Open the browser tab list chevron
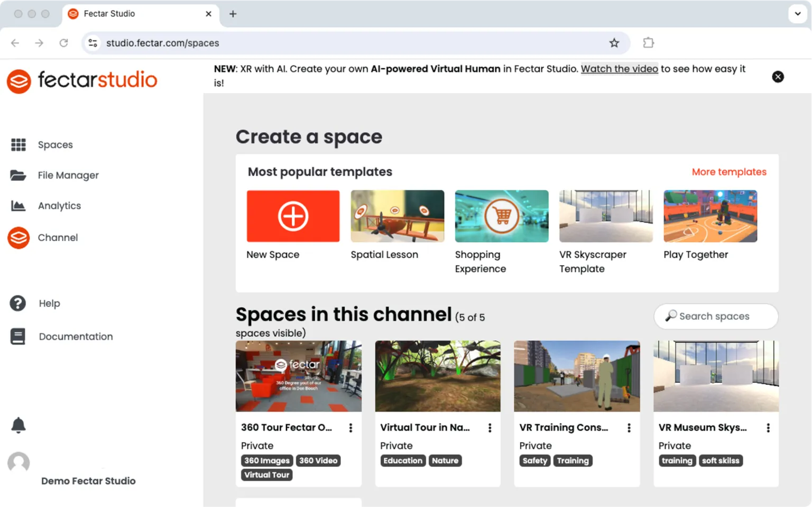This screenshot has height=507, width=812. pos(797,14)
